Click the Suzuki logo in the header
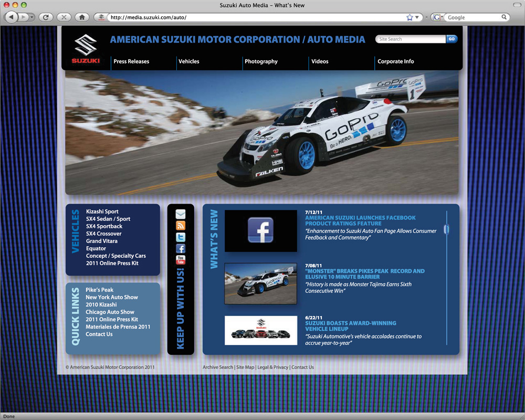 86,49
